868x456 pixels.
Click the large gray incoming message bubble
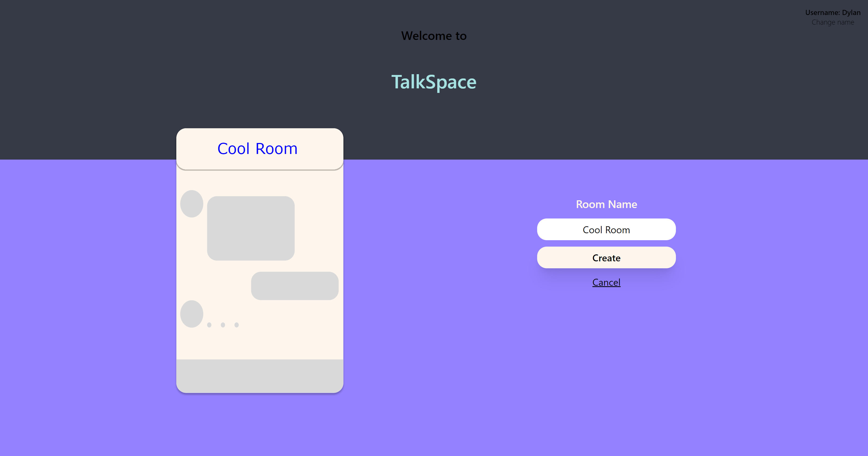[x=251, y=228]
